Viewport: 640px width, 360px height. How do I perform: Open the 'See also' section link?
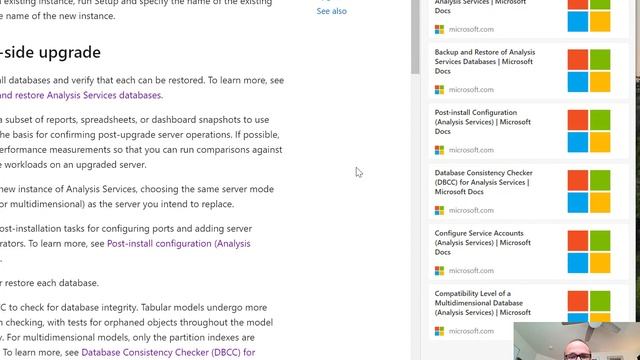click(331, 11)
